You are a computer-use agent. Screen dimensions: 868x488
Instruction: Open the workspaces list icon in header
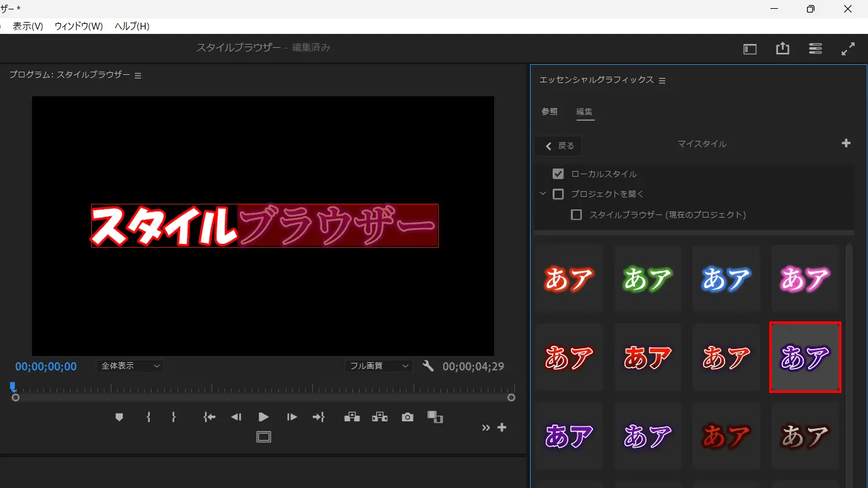click(x=815, y=48)
